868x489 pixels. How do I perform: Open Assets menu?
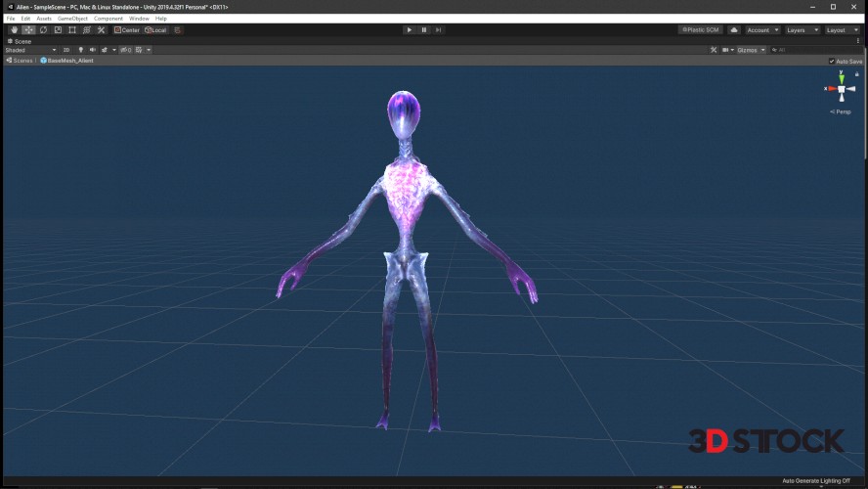[x=44, y=19]
